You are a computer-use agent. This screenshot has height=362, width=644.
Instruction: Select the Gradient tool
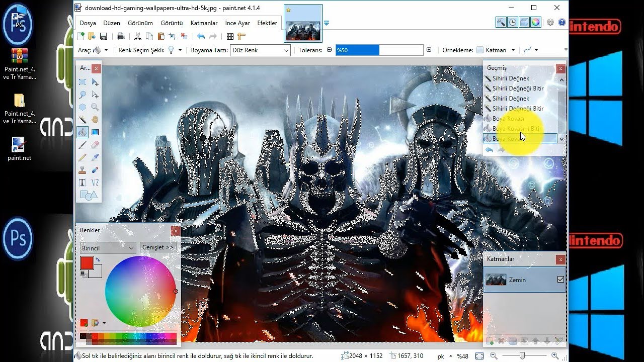95,132
